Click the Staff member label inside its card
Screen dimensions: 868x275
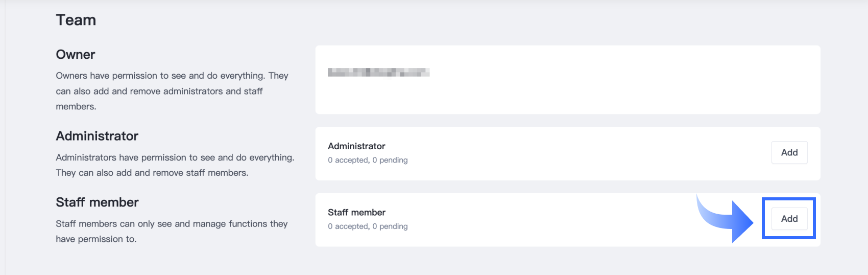(x=356, y=213)
